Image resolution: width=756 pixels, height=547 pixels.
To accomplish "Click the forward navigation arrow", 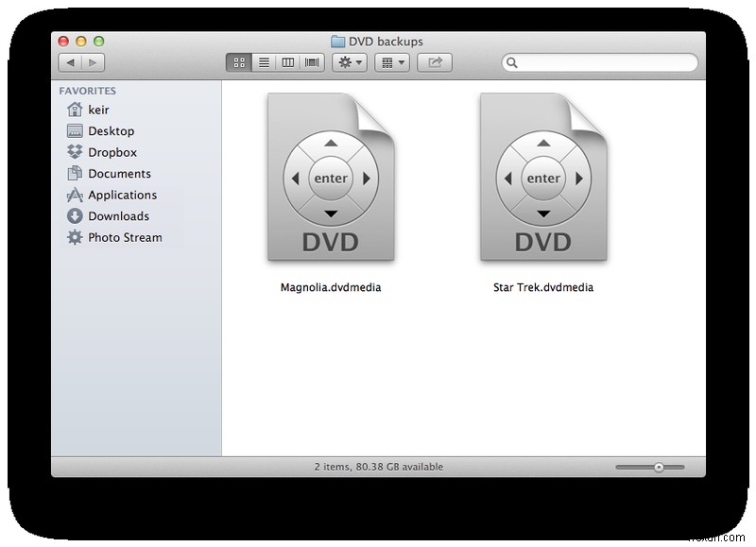I will tap(93, 62).
